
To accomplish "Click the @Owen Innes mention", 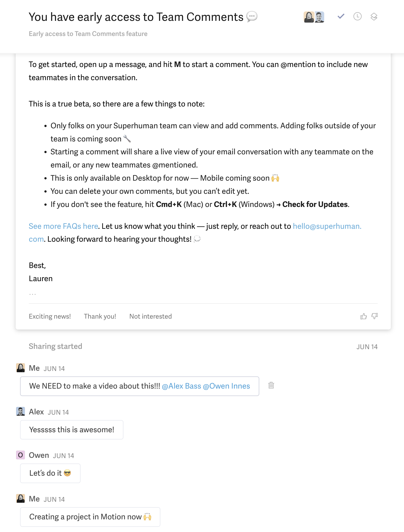I will coord(226,386).
